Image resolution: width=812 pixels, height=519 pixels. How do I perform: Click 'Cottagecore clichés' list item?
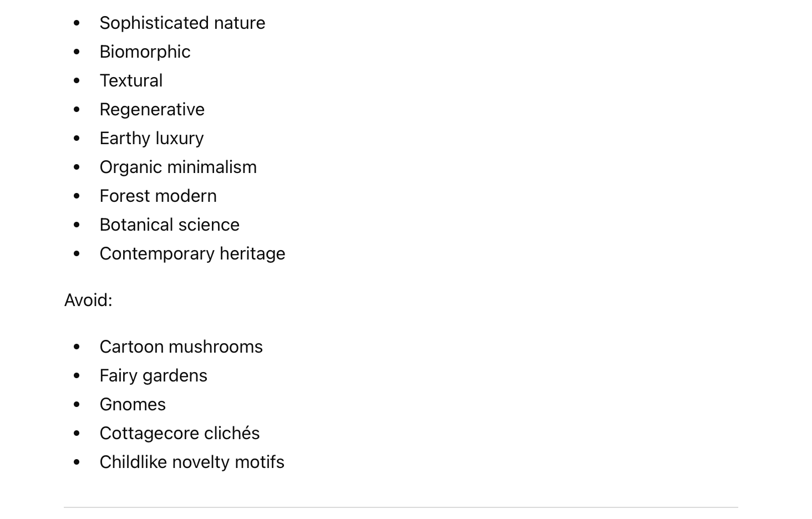pos(179,433)
